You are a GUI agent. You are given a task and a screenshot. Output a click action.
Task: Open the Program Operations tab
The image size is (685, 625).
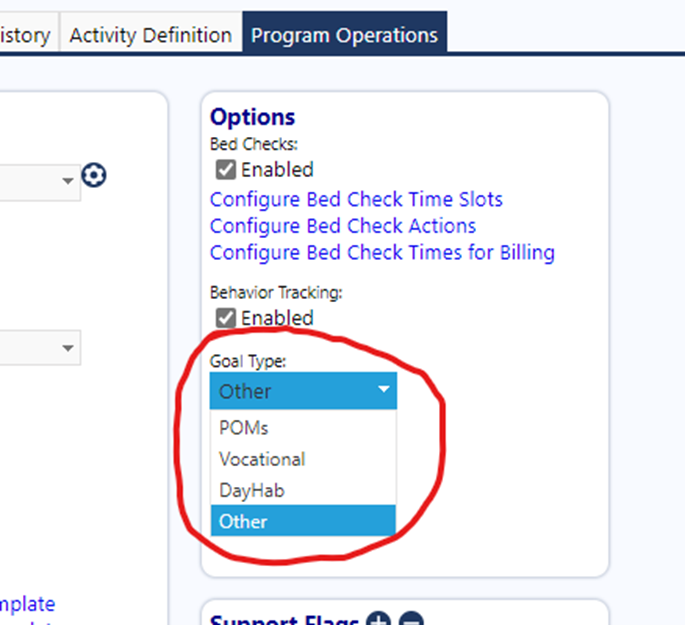click(345, 34)
